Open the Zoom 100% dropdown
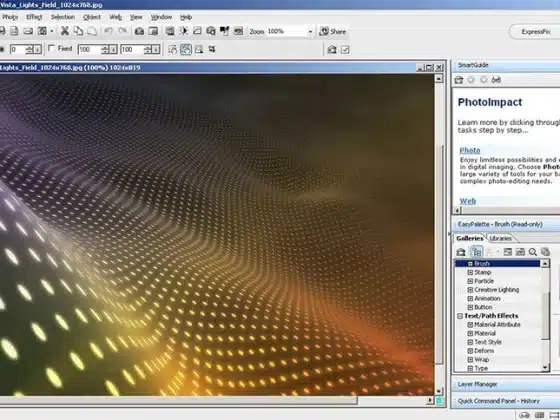This screenshot has width=560, height=420. pyautogui.click(x=310, y=31)
